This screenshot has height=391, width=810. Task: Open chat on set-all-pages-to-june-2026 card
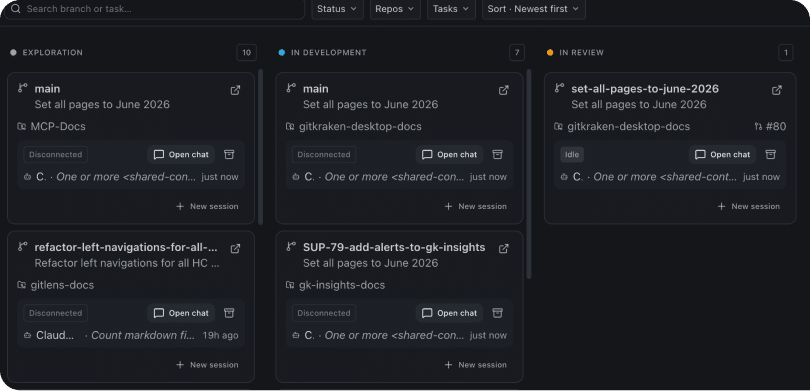tap(722, 154)
